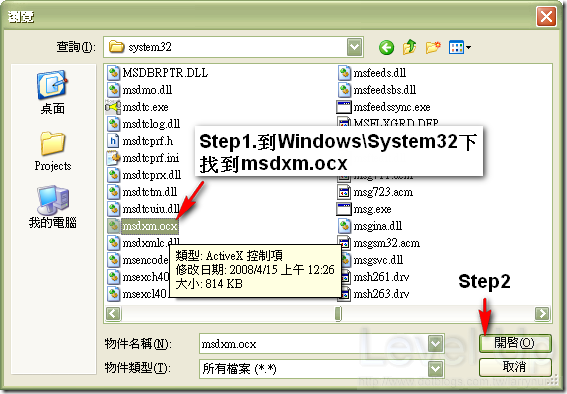This screenshot has width=567, height=394.
Task: Click msencode file name
Action: tap(145, 260)
